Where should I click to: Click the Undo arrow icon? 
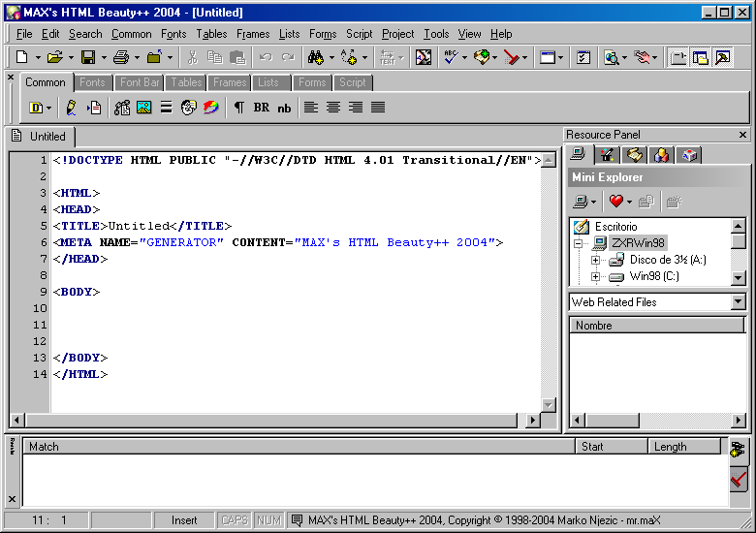coord(266,57)
